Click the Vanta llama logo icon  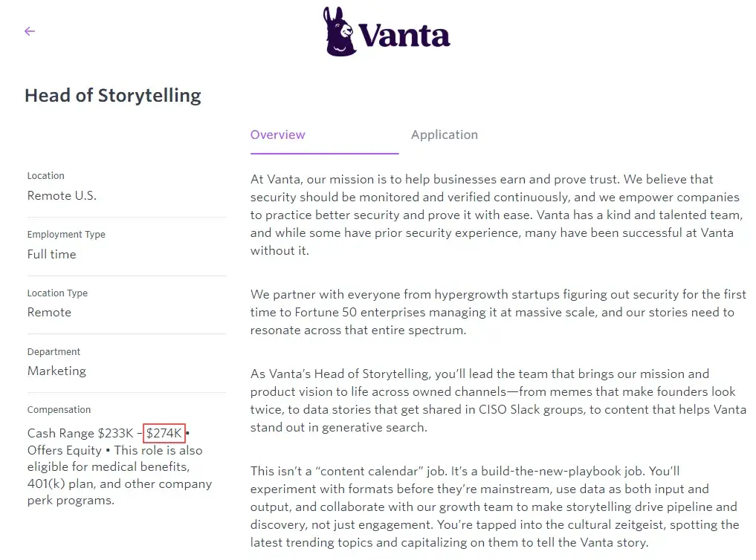coord(339,31)
